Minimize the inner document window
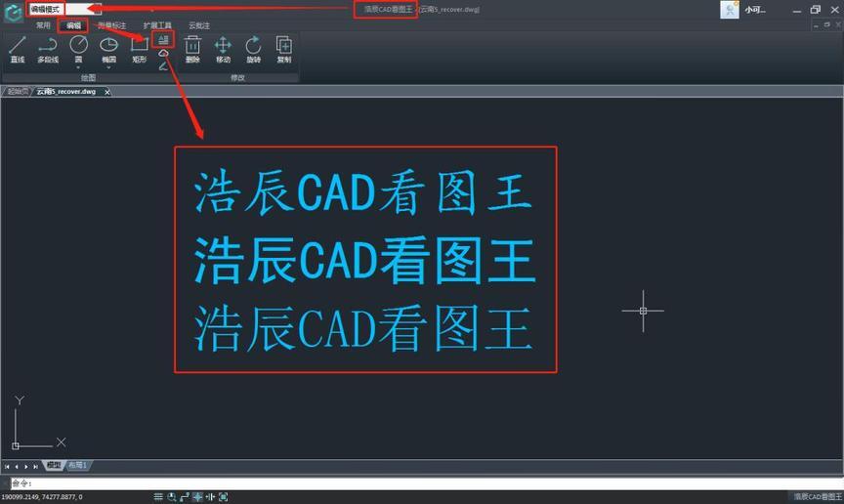Image resolution: width=844 pixels, height=504 pixels. tap(816, 25)
